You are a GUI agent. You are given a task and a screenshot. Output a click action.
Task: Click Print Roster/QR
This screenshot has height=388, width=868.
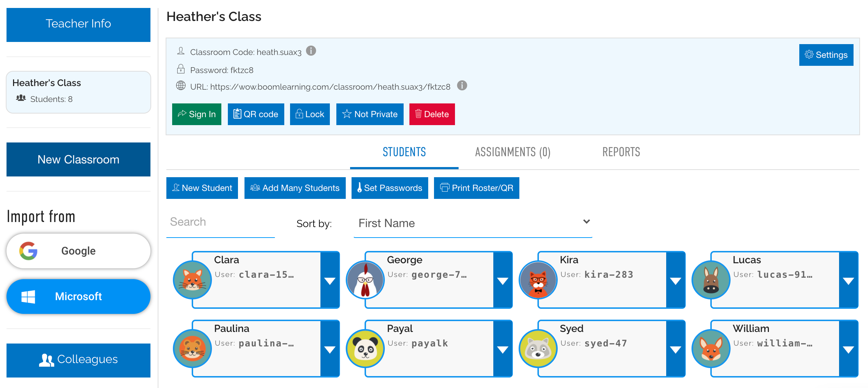click(x=477, y=188)
